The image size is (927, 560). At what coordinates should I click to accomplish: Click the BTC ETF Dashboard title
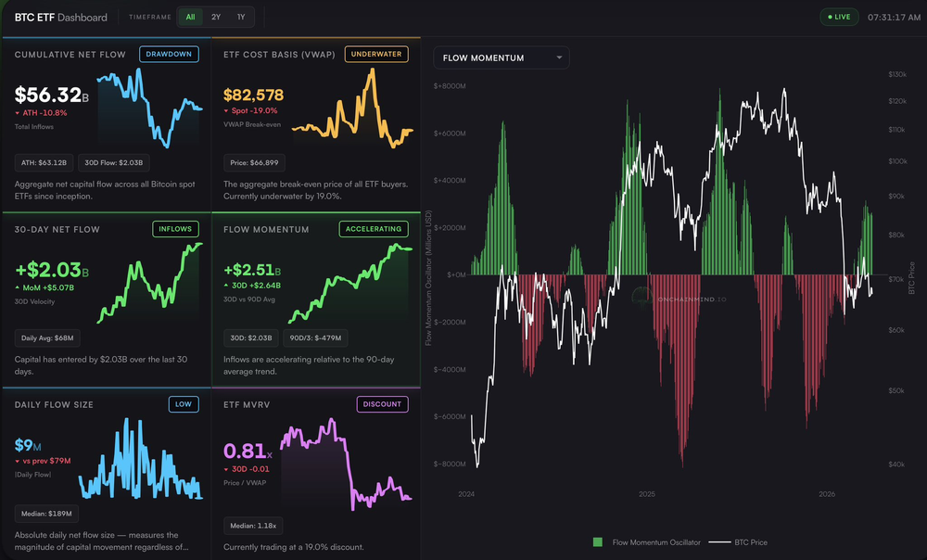(60, 17)
